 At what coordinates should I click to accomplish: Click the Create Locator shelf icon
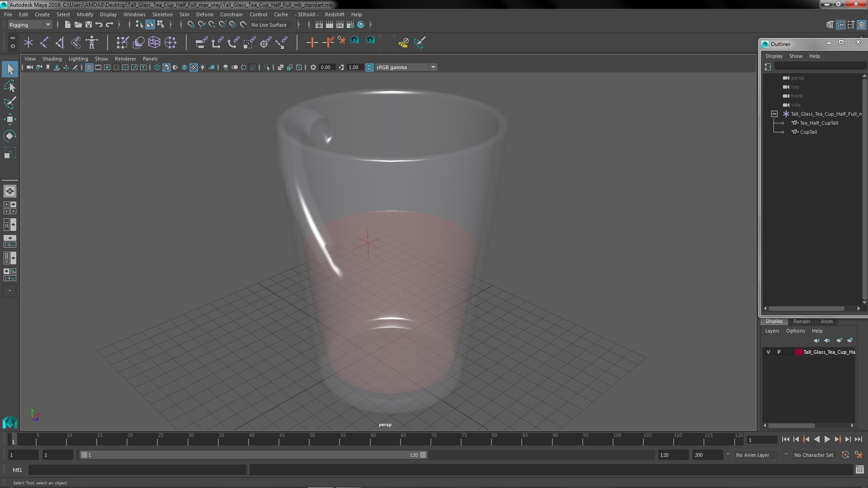28,43
